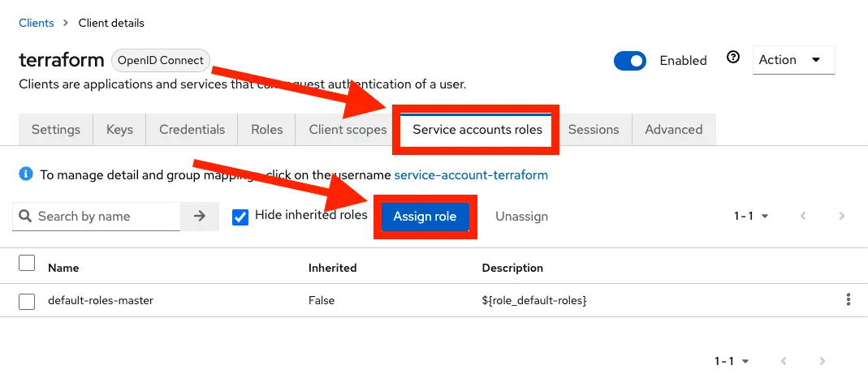Select all rows with header checkbox

coord(27,263)
